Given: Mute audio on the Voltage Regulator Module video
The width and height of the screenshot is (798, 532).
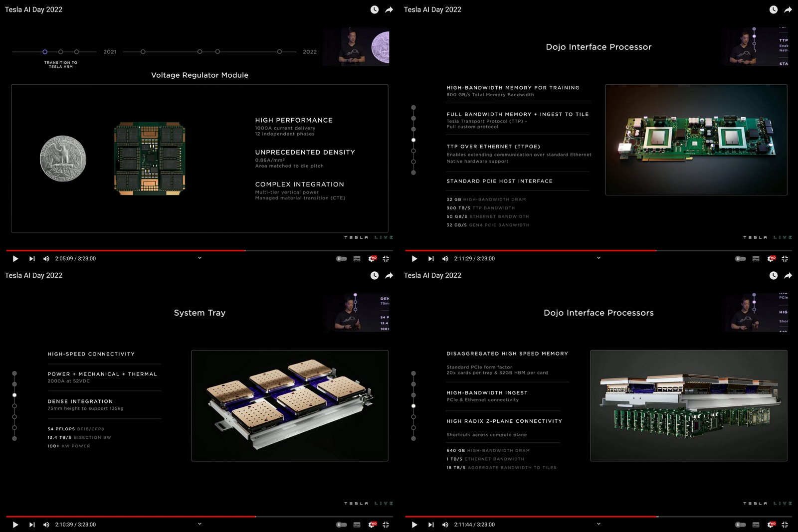Looking at the screenshot, I should click(46, 258).
